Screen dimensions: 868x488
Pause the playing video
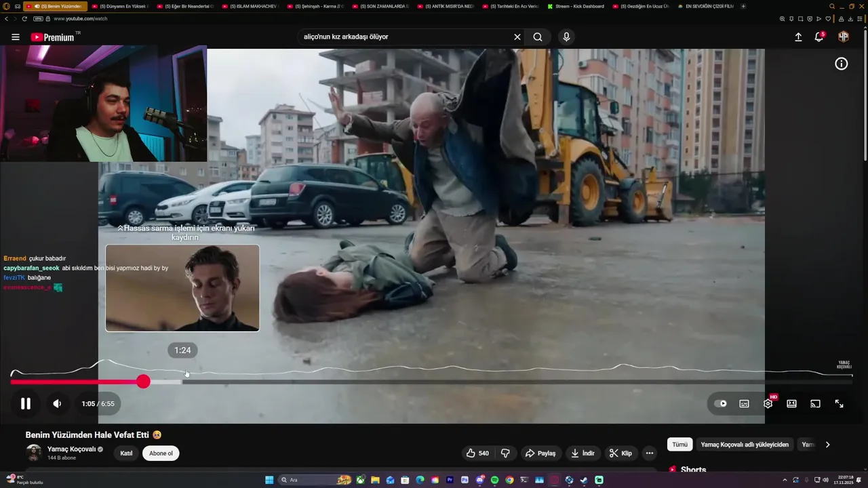coord(25,404)
